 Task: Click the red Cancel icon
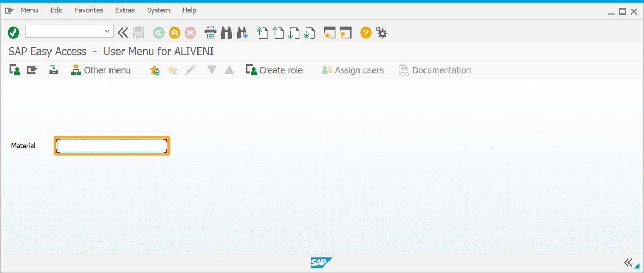191,33
